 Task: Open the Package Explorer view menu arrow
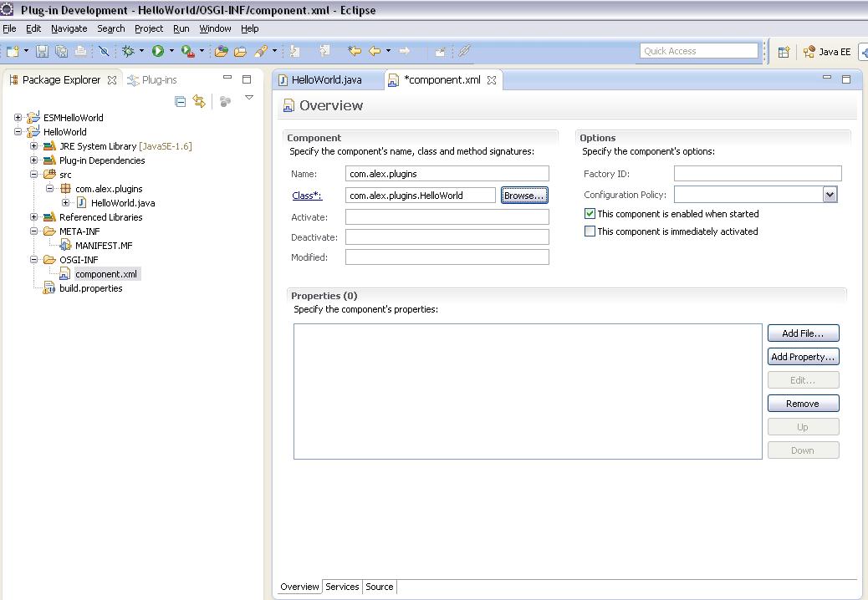pyautogui.click(x=249, y=98)
